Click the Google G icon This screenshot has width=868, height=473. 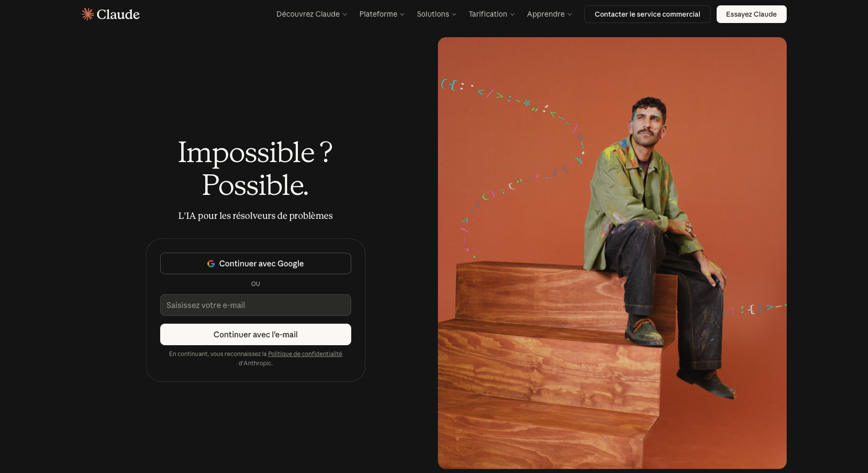[211, 263]
